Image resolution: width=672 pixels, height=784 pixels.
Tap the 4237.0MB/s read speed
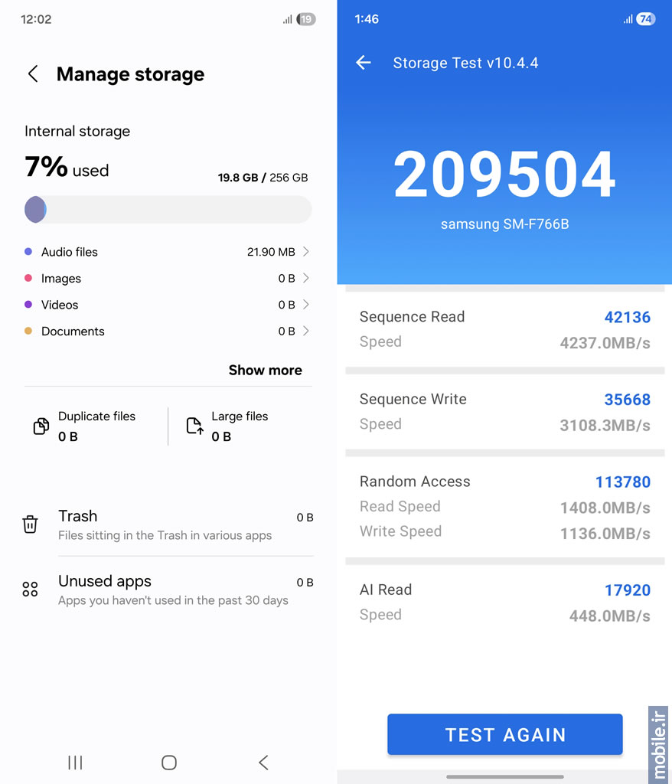(605, 343)
